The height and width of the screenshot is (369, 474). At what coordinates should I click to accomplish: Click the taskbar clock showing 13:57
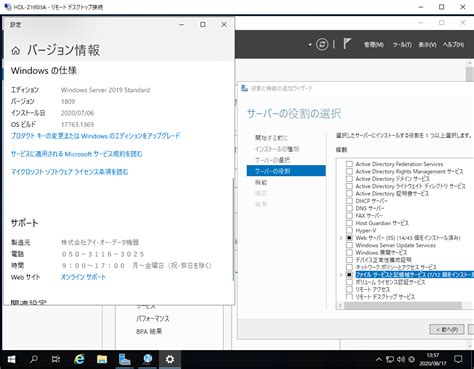tap(433, 359)
